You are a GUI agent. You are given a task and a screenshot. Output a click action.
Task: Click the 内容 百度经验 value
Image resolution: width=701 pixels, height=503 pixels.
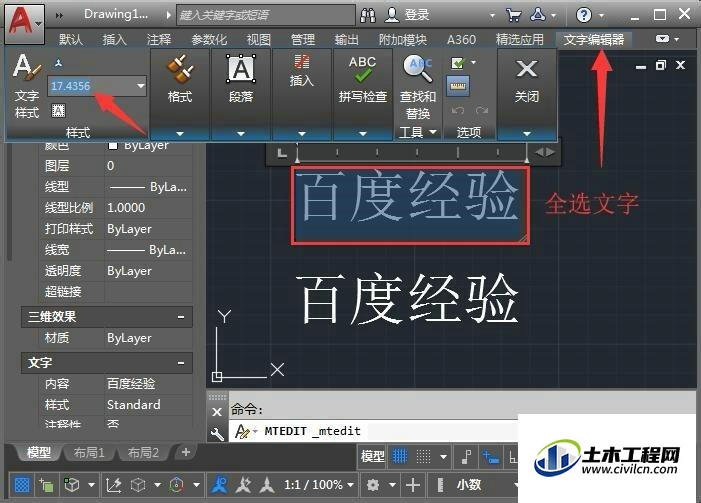tap(148, 384)
